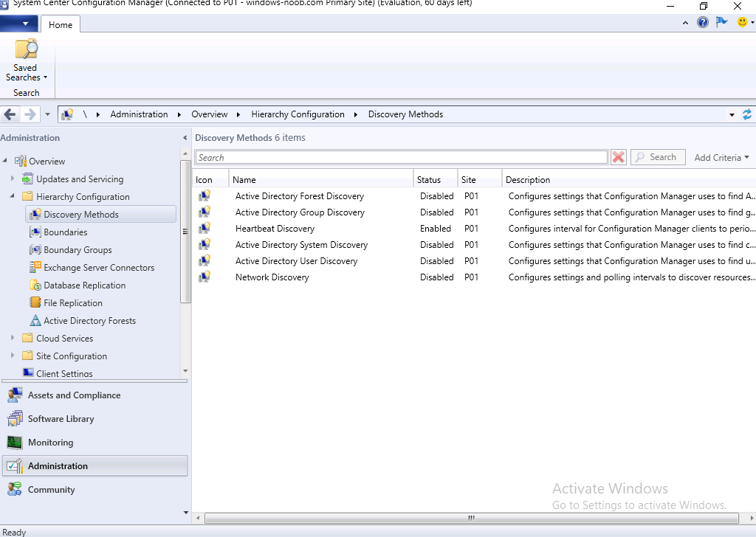Viewport: 756px width, 537px height.
Task: Collapse the Hierarchy Configuration node
Action: 13,196
